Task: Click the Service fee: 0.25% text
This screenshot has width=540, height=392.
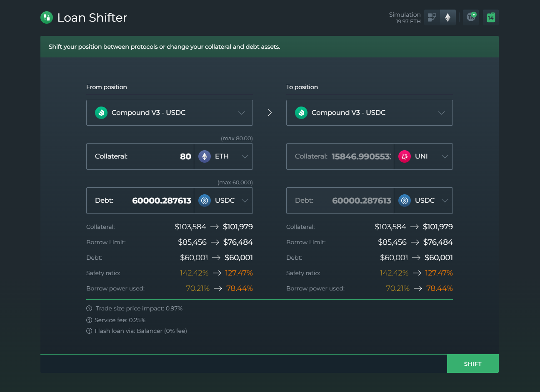Action: click(x=120, y=320)
